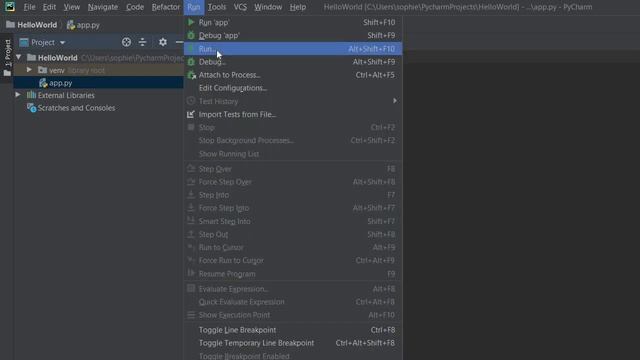Collapse the HelloWorld root folder
Screen dimensions: 640x360
[x=19, y=57]
